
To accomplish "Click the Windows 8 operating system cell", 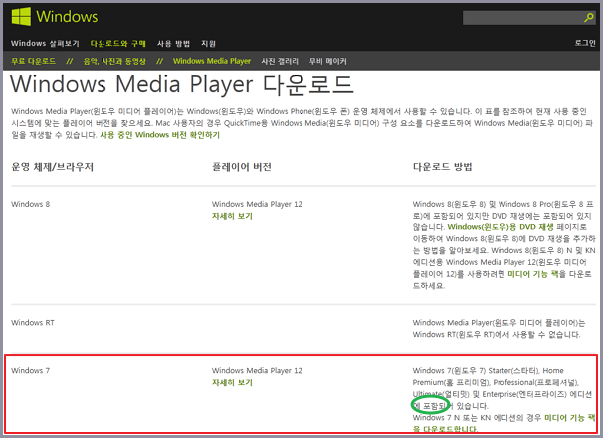I will pyautogui.click(x=31, y=204).
